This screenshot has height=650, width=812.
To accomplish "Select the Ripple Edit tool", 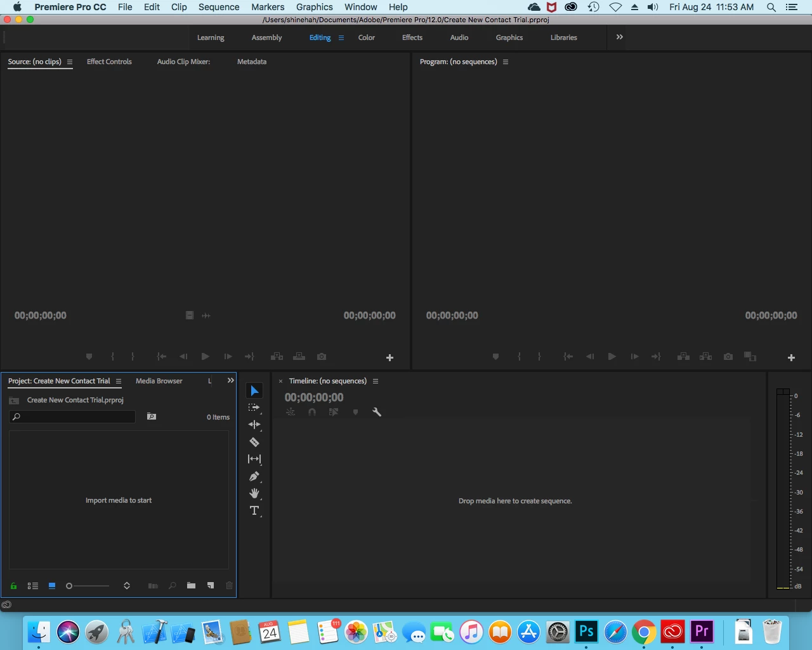I will tap(254, 425).
